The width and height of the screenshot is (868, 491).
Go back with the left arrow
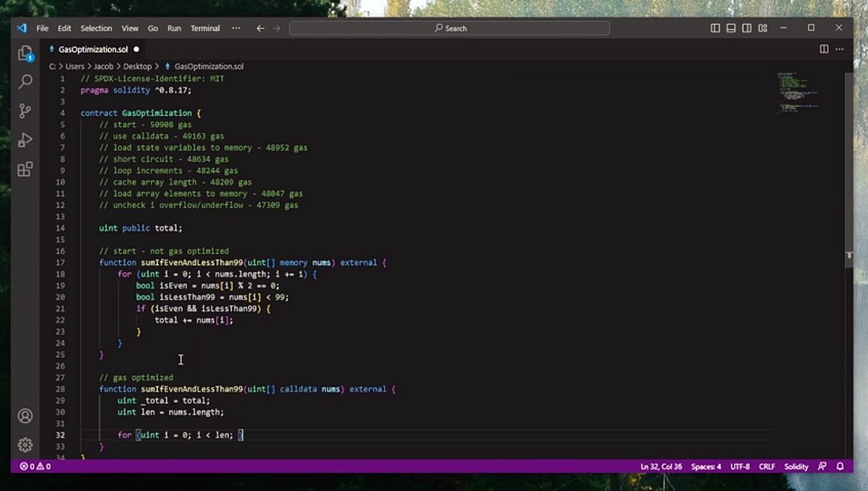click(260, 28)
